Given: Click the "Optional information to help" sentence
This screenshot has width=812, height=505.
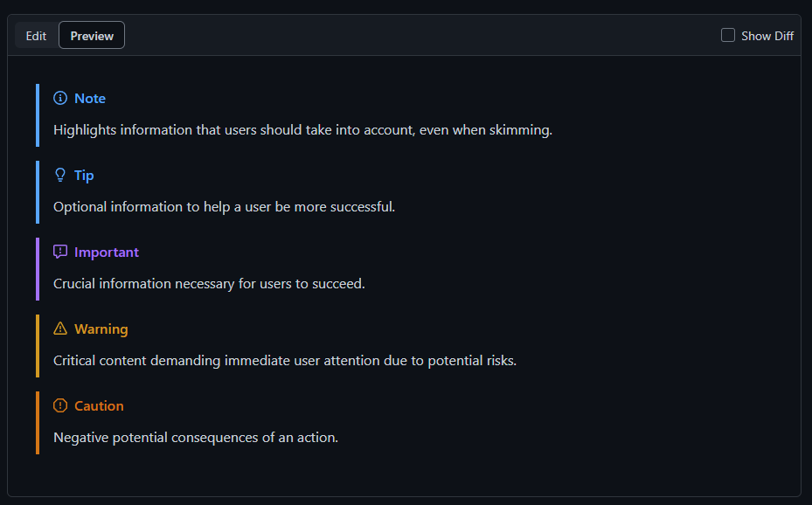Looking at the screenshot, I should point(224,207).
